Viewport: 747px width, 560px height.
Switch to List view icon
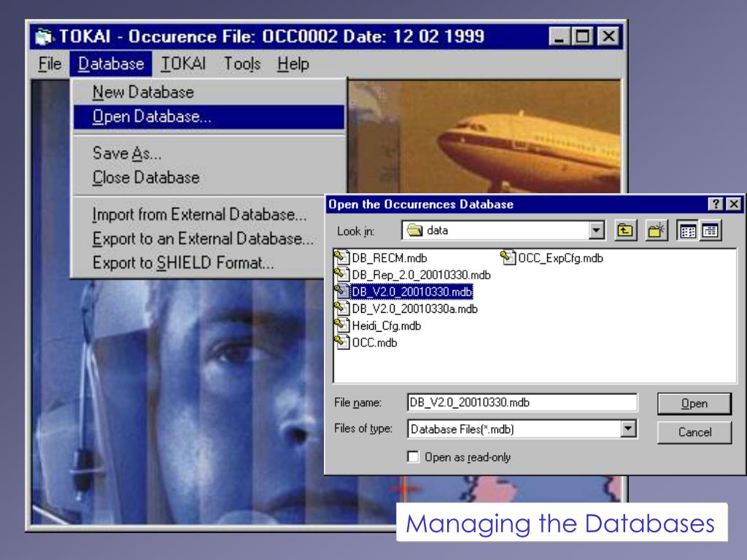[x=688, y=231]
